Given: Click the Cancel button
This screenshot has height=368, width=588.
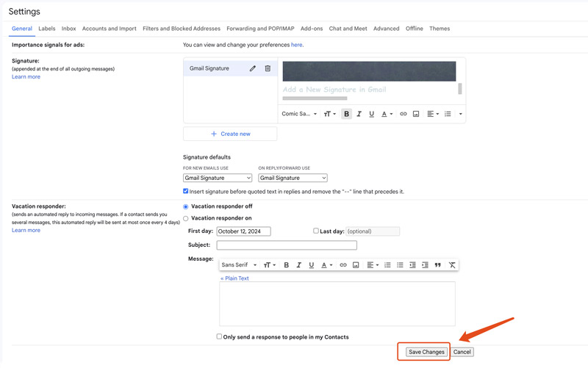Looking at the screenshot, I should [462, 352].
